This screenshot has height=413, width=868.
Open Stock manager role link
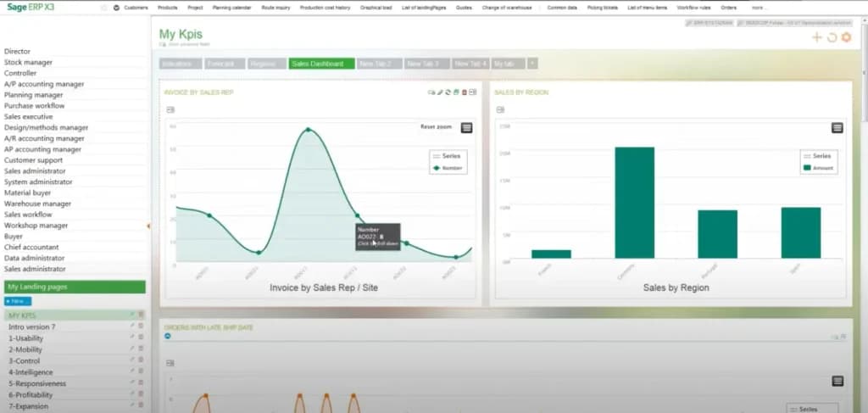pyautogui.click(x=28, y=63)
